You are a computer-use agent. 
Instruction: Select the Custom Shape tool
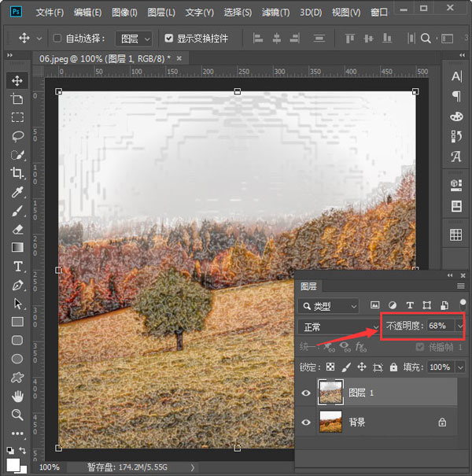coord(17,378)
